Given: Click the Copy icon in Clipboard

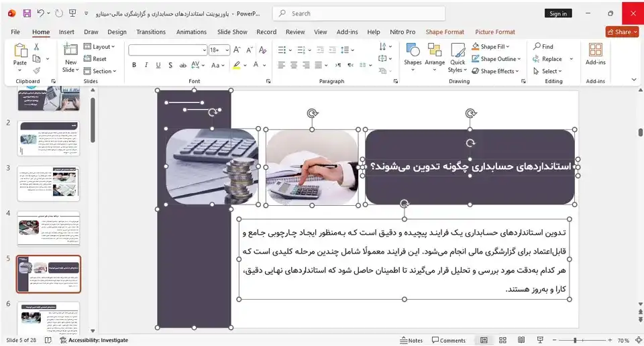Looking at the screenshot, I should [x=36, y=59].
